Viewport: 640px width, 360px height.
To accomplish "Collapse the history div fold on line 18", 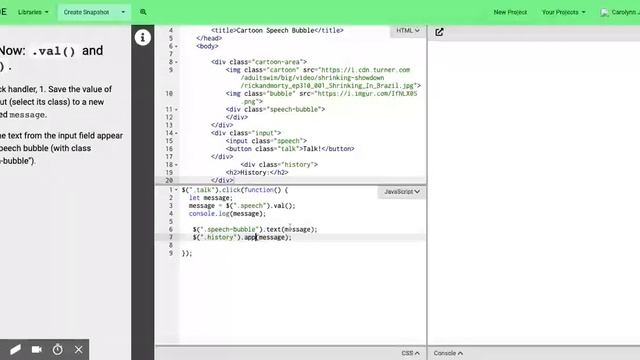I will pyautogui.click(x=176, y=164).
